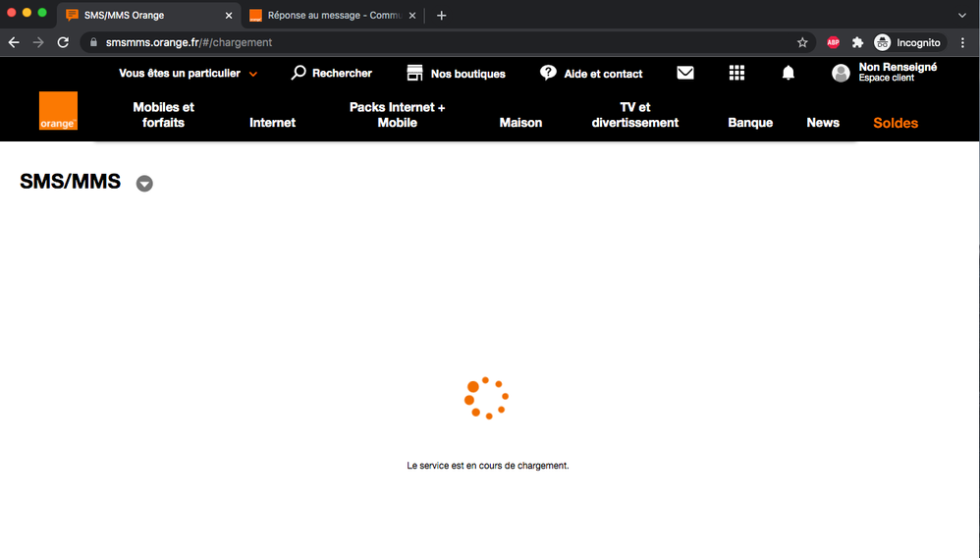Open Mobiles et forfaits menu
Viewport: 980px width, 558px height.
(x=163, y=115)
